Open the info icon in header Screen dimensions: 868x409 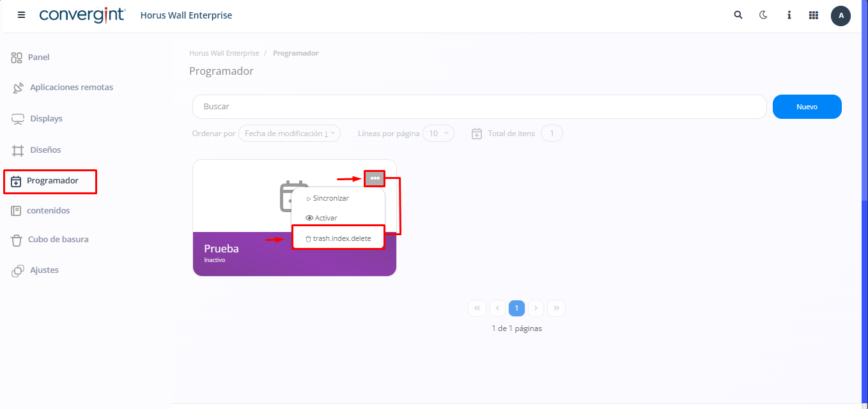click(789, 15)
